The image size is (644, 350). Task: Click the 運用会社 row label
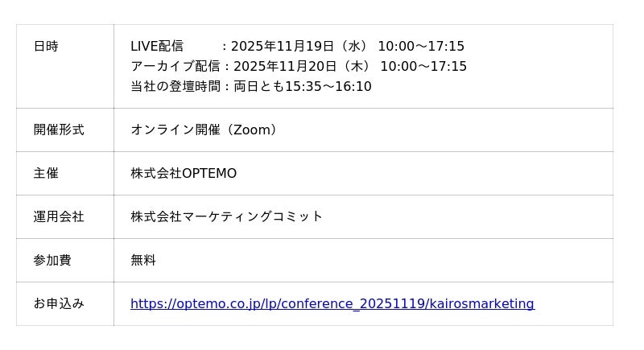59,216
